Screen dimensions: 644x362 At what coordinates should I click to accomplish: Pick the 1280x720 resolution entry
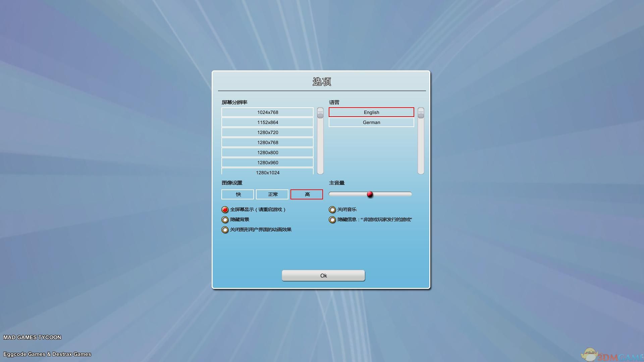[267, 132]
